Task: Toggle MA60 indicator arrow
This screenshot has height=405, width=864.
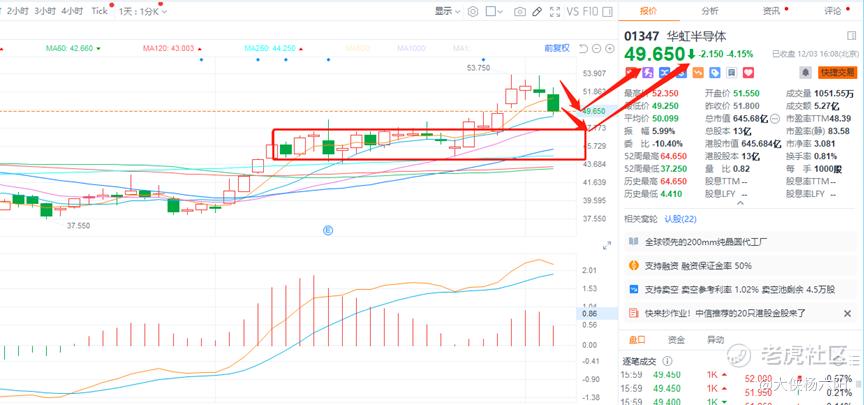Action: tap(99, 48)
